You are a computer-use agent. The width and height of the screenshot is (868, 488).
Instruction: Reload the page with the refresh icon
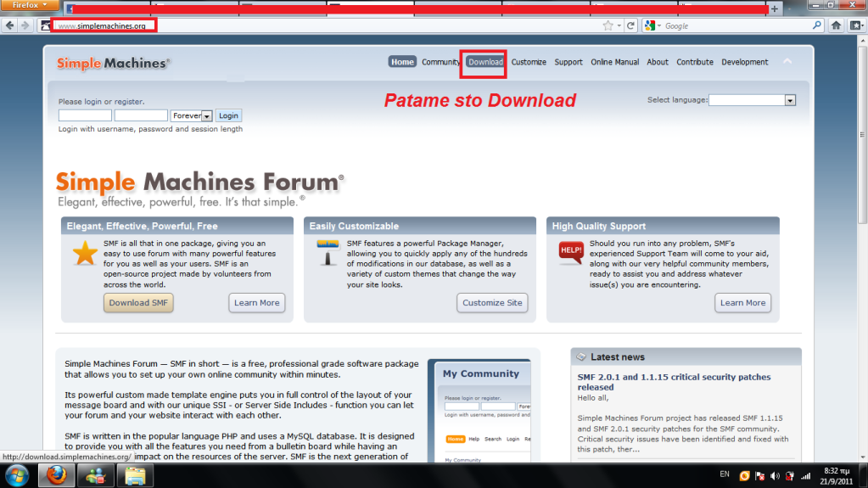630,25
